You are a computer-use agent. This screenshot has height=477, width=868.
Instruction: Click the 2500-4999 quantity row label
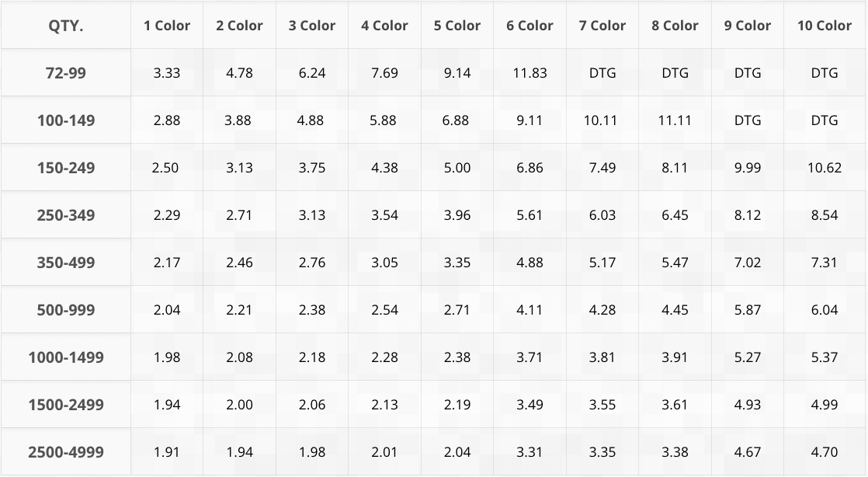[x=66, y=452]
